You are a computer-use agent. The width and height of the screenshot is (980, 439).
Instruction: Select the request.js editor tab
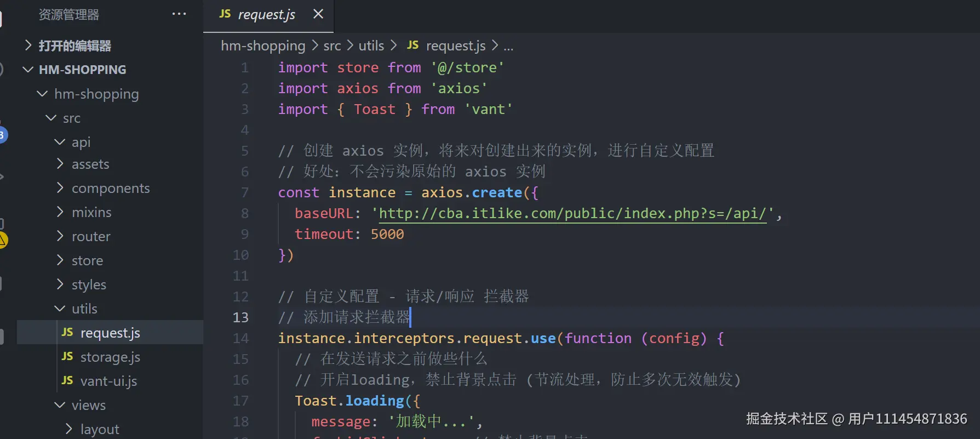coord(266,15)
